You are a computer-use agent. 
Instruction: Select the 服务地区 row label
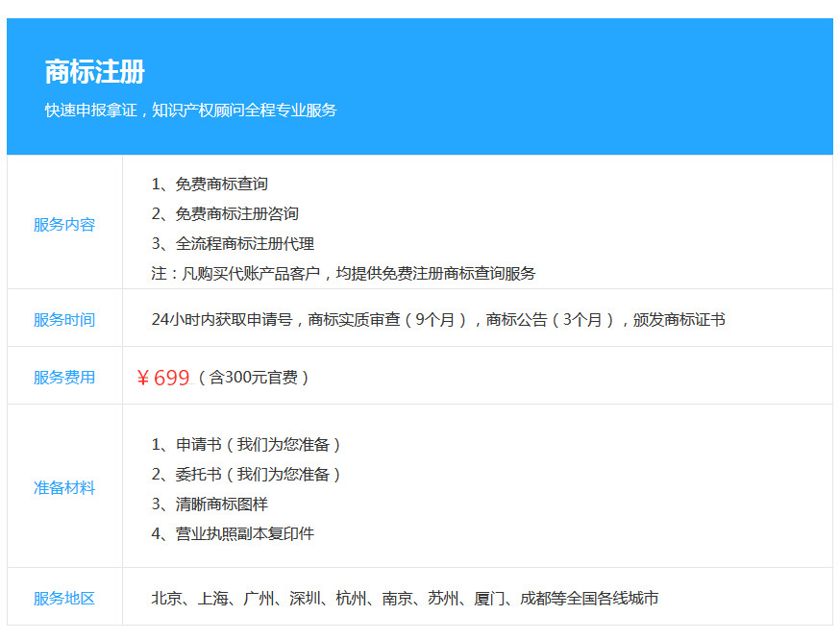pyautogui.click(x=64, y=599)
